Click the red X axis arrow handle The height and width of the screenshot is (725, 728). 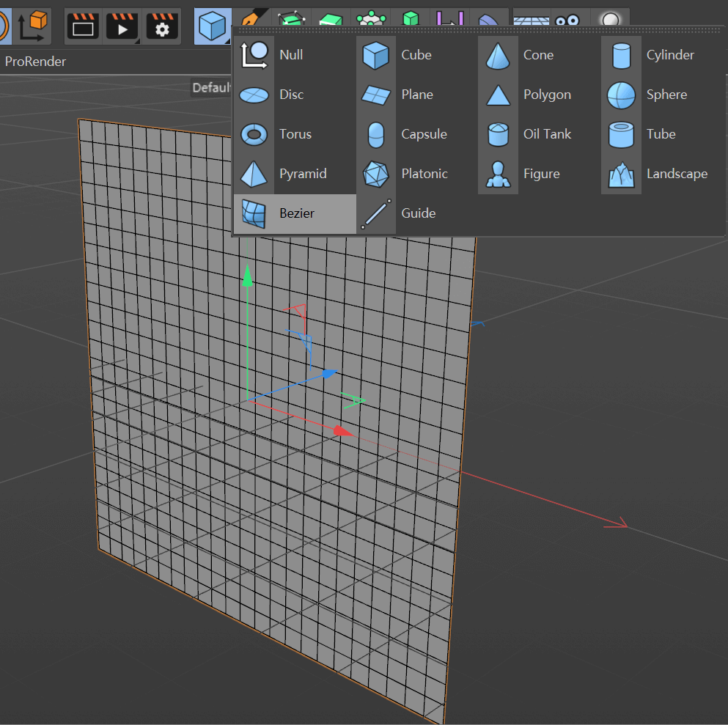pos(343,431)
